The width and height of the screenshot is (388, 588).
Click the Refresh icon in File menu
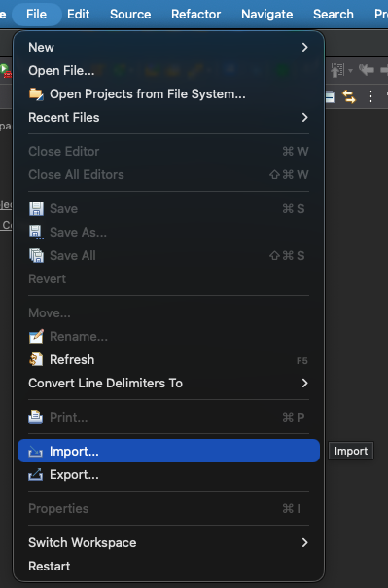tap(36, 359)
